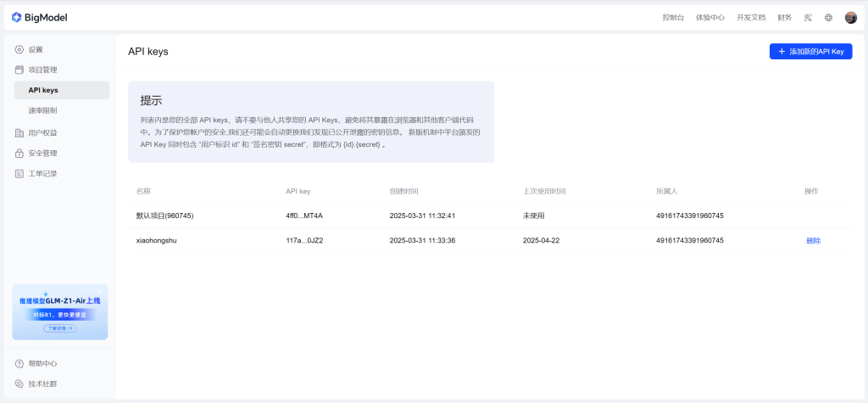868x403 pixels.
Task: Click 了解详情 on the GLM-Z1-Air banner
Action: (x=59, y=327)
